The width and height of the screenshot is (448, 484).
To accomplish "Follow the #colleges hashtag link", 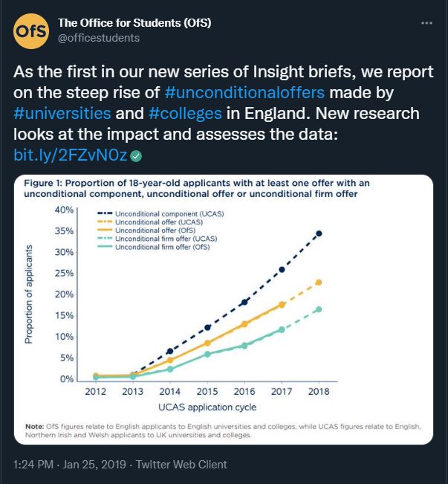I will pos(184,114).
